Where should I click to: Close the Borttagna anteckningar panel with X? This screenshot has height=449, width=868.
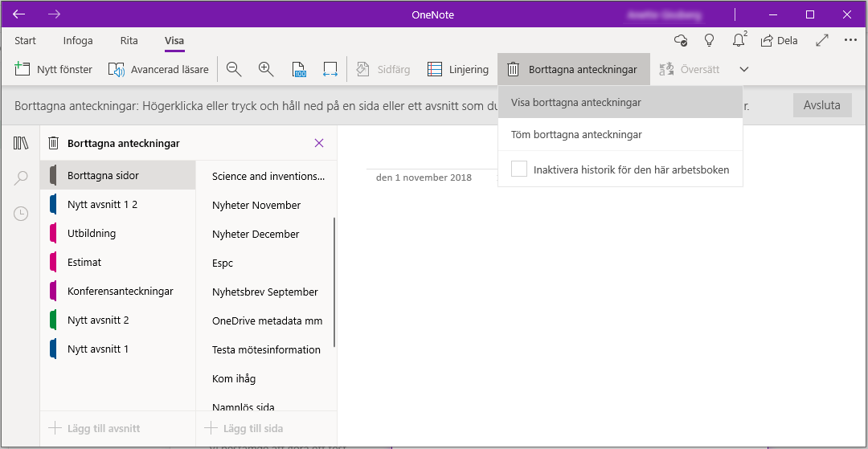coord(319,143)
